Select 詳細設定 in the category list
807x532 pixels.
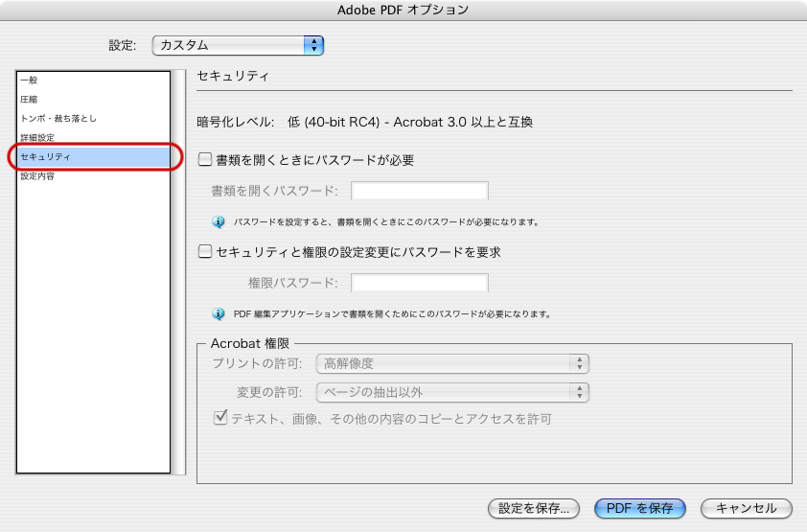coord(93,137)
